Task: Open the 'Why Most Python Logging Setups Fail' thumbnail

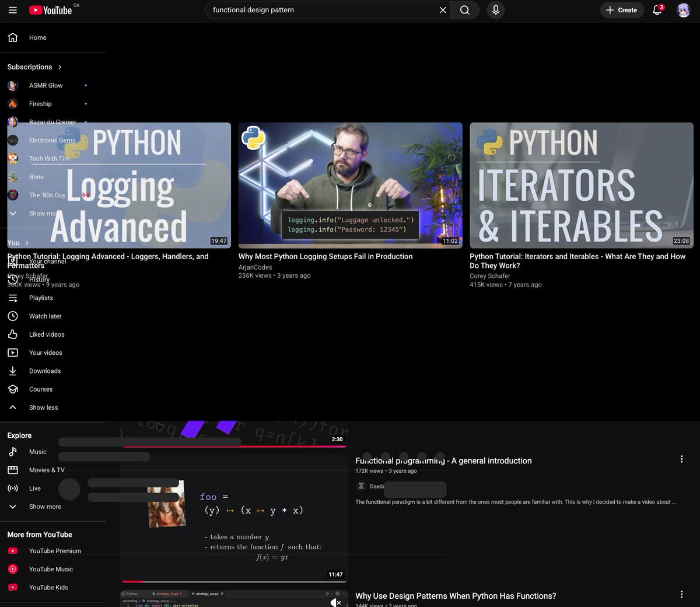Action: (x=350, y=185)
